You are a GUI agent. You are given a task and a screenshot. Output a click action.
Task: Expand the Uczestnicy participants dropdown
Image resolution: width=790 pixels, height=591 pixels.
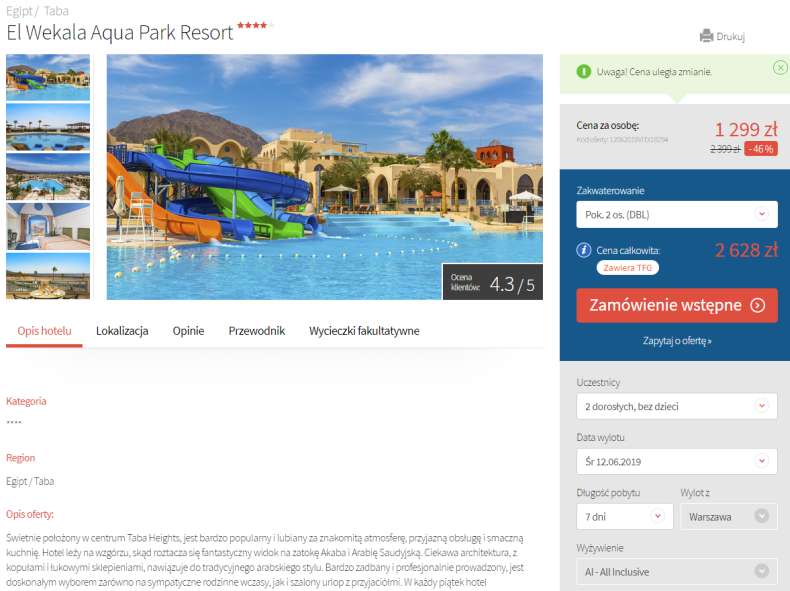tap(677, 406)
